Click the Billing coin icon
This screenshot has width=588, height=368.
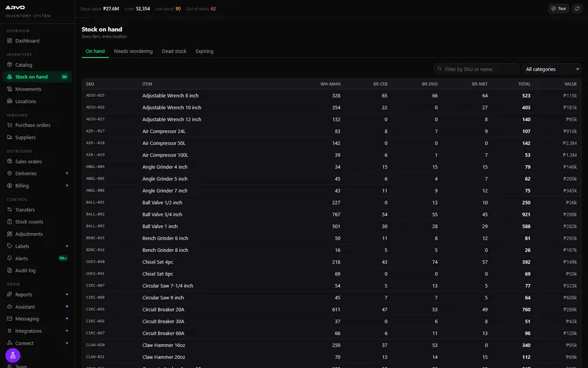(10, 185)
